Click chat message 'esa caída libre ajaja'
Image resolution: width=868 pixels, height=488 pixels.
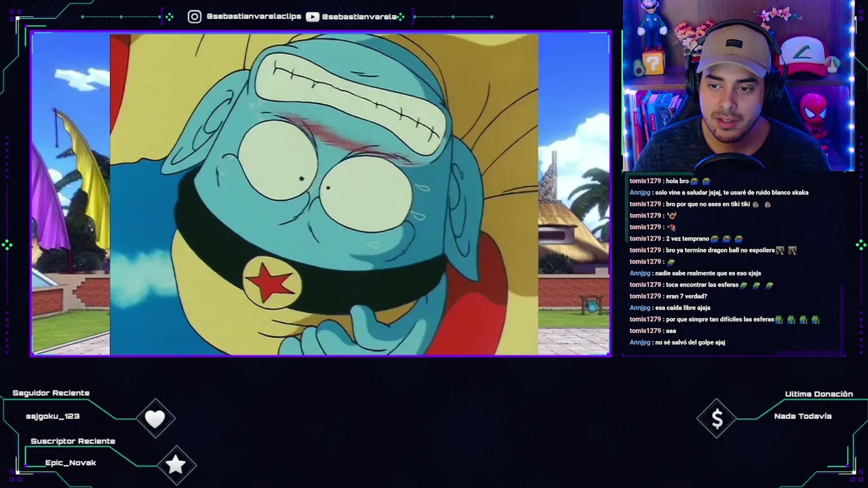pos(670,308)
